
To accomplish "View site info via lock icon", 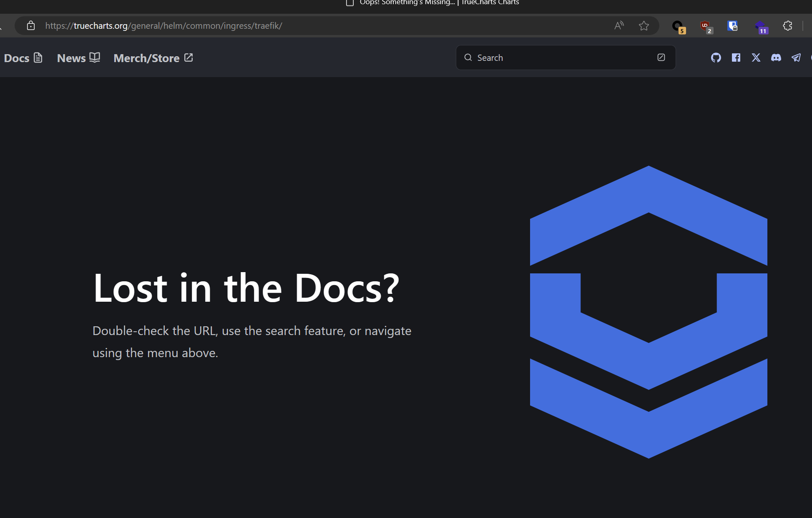I will (x=30, y=26).
